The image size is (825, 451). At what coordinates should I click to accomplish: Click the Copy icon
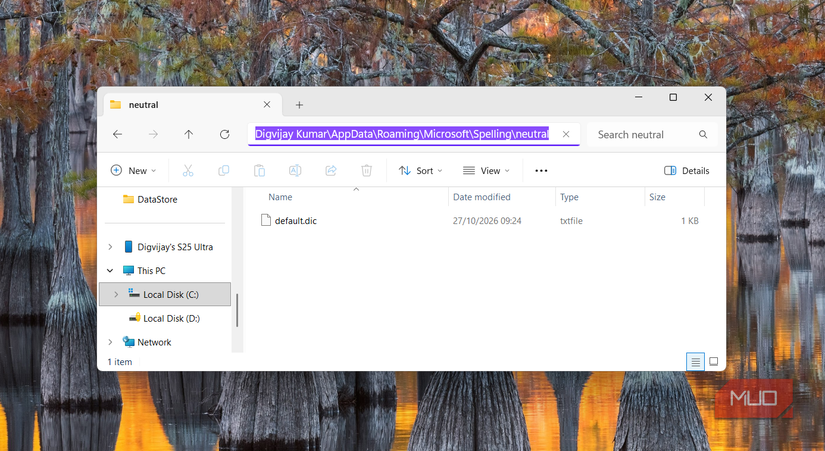tap(224, 171)
